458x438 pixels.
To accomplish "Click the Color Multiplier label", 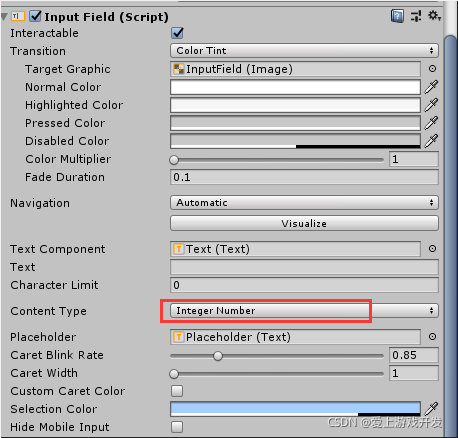I will [68, 159].
